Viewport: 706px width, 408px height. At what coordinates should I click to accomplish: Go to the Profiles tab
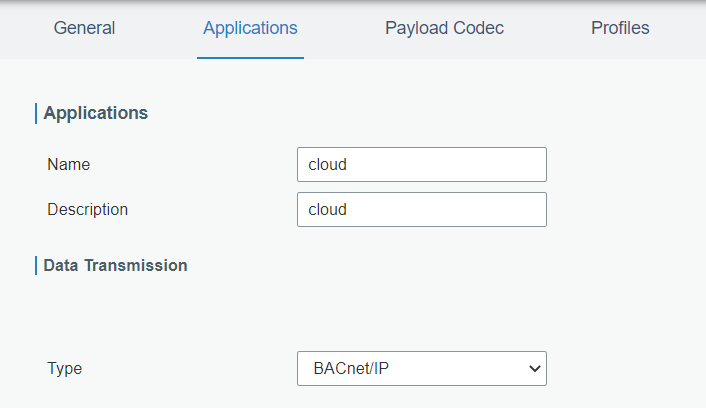tap(620, 28)
